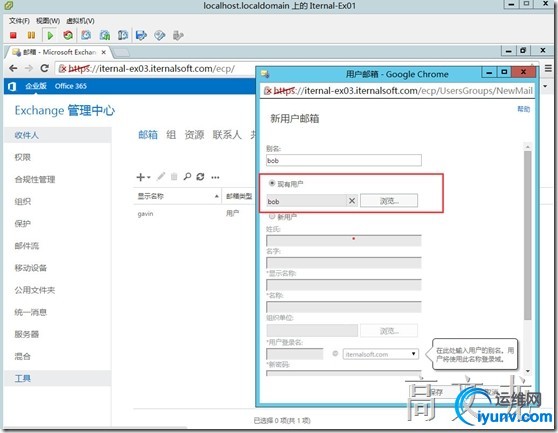
Task: Select the Mailboxes tab
Action: pos(148,134)
